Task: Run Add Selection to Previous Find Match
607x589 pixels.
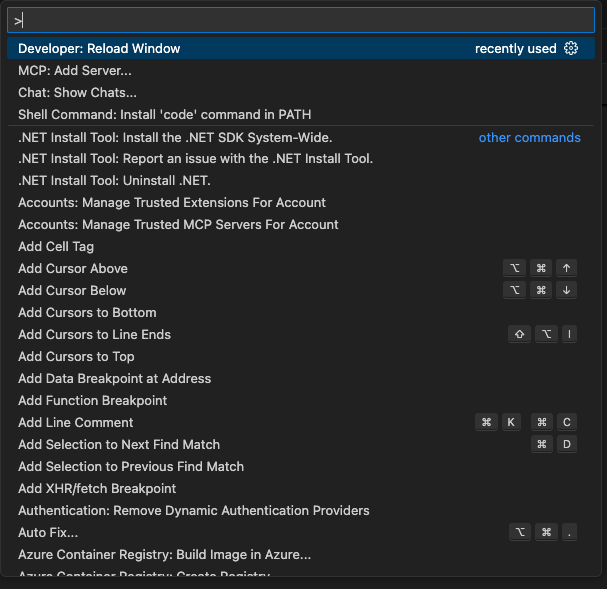Action: (x=301, y=467)
